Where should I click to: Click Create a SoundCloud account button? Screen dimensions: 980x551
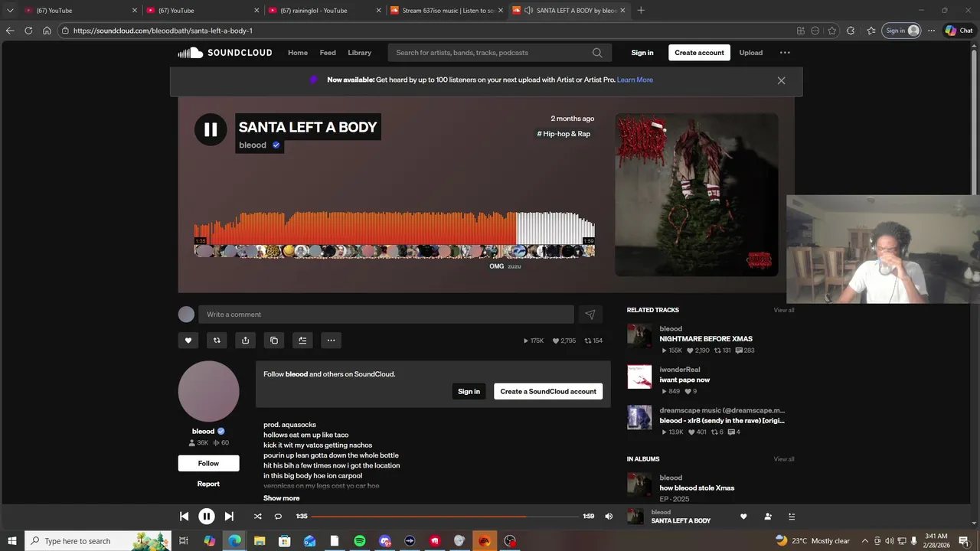point(548,391)
